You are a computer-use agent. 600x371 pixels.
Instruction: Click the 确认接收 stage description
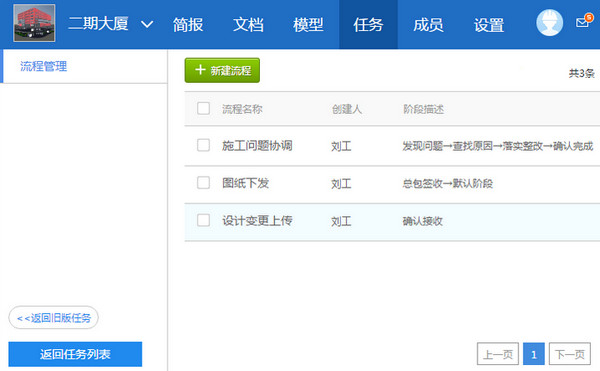(422, 221)
